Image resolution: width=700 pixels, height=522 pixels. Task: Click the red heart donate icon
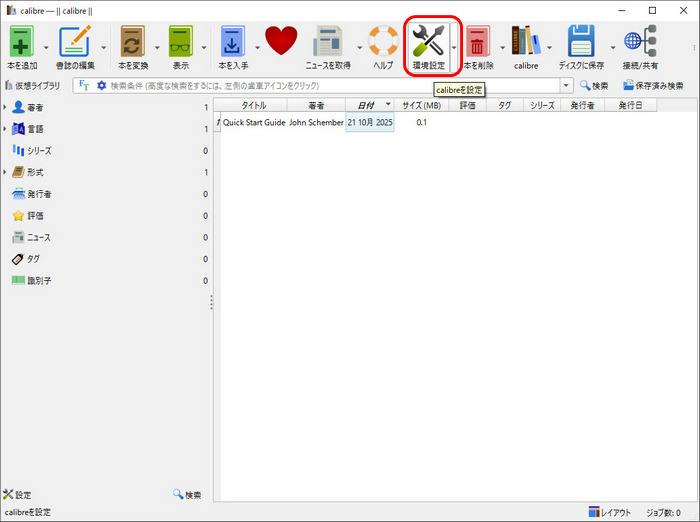pos(281,41)
